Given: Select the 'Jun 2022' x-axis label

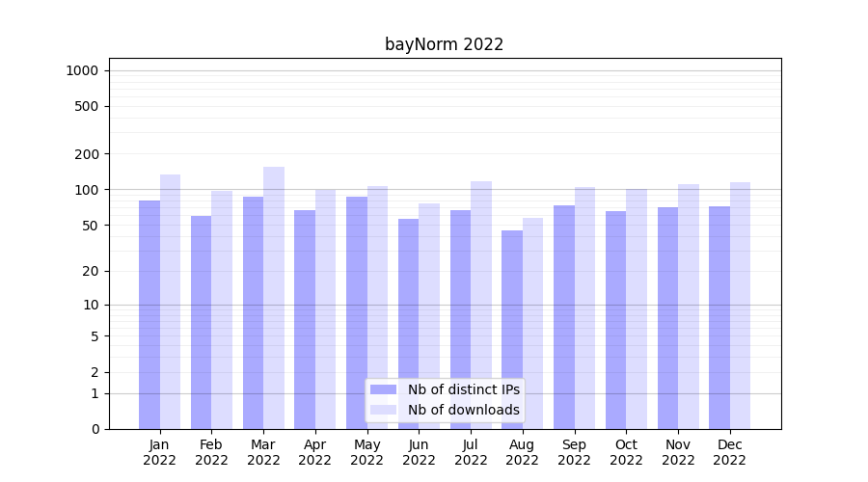Looking at the screenshot, I should coord(419,452).
